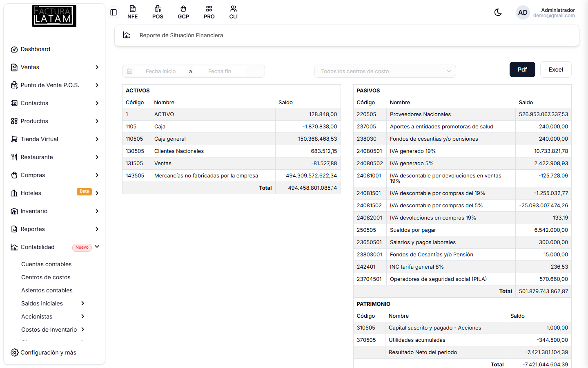Screen dimensions: 588x368
Task: Click the Compras shopping bag icon
Action: coord(14,175)
